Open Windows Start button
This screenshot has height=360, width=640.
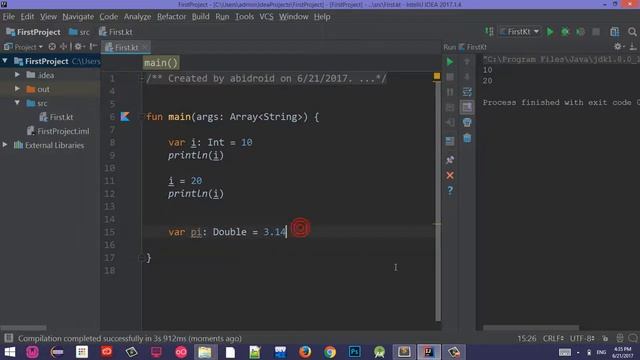(10, 352)
